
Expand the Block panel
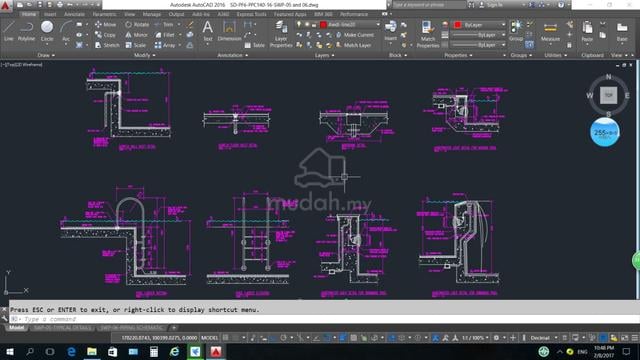pyautogui.click(x=398, y=55)
